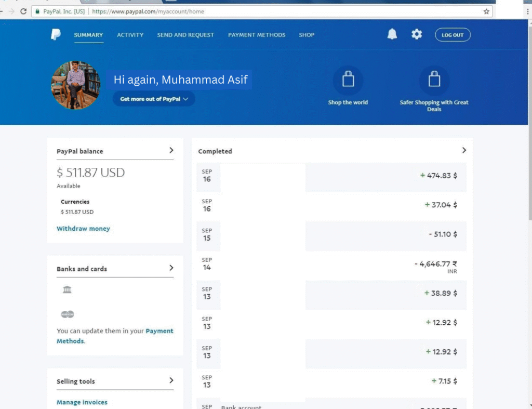This screenshot has width=532, height=409.
Task: Open the +38.89 $ transaction
Action: coord(331,295)
